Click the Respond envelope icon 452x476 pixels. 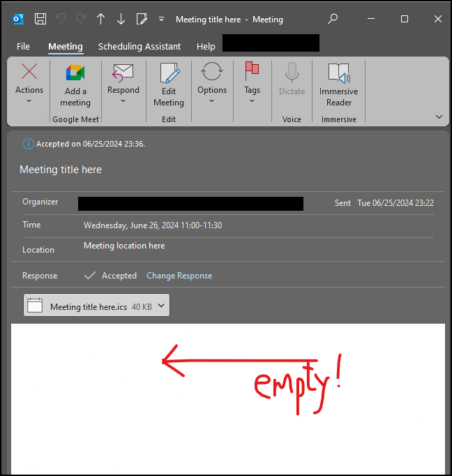point(123,73)
